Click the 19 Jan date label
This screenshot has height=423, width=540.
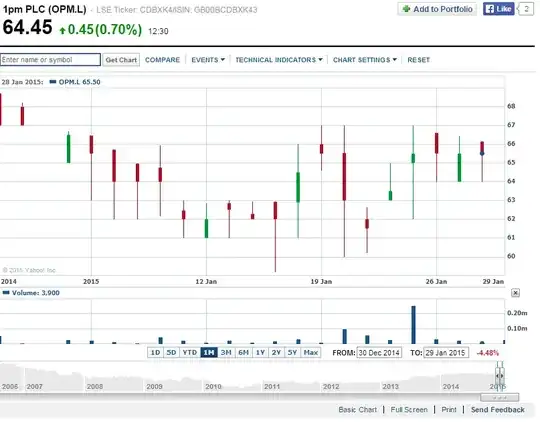coord(321,281)
